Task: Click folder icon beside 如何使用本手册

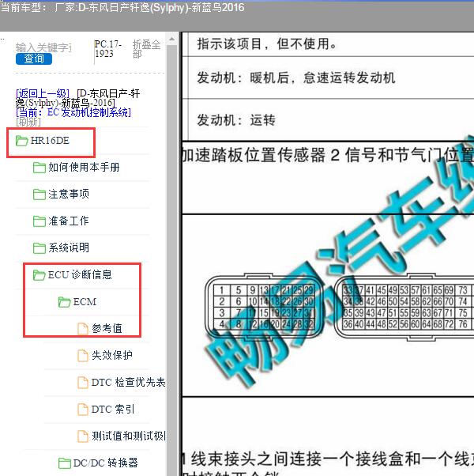Action: point(39,168)
